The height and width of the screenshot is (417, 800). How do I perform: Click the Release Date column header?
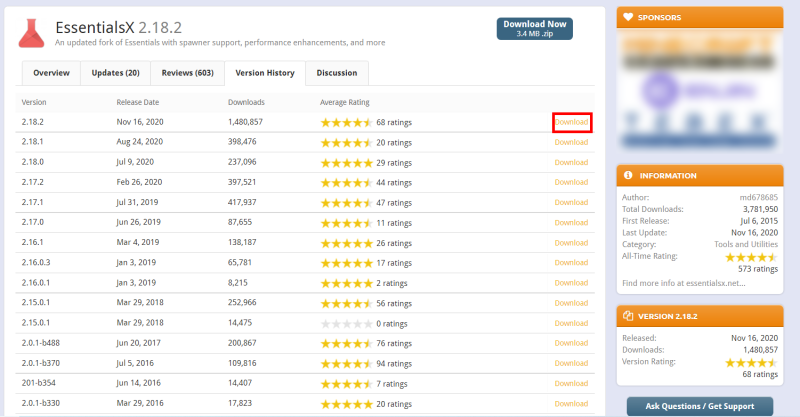(x=138, y=102)
